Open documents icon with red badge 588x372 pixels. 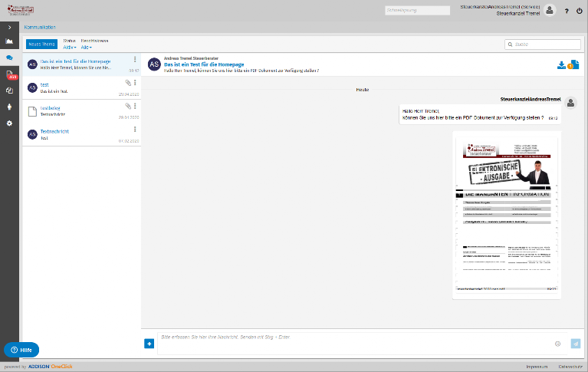click(9, 74)
